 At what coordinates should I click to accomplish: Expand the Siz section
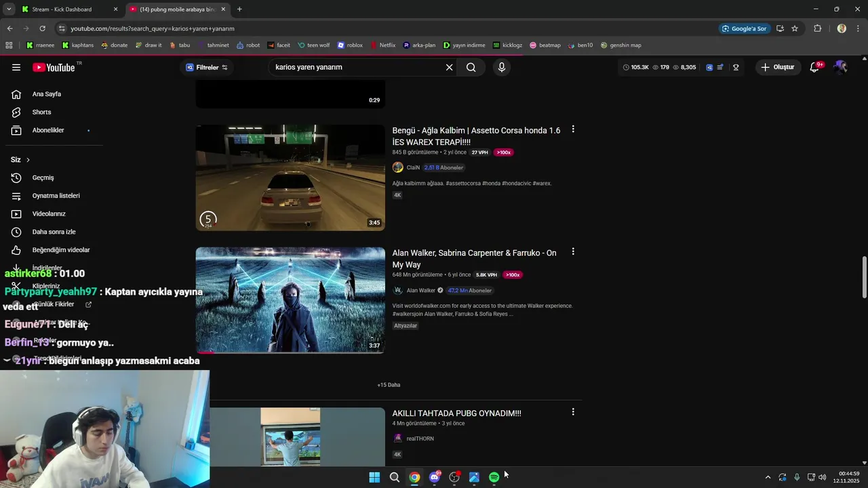[20, 159]
